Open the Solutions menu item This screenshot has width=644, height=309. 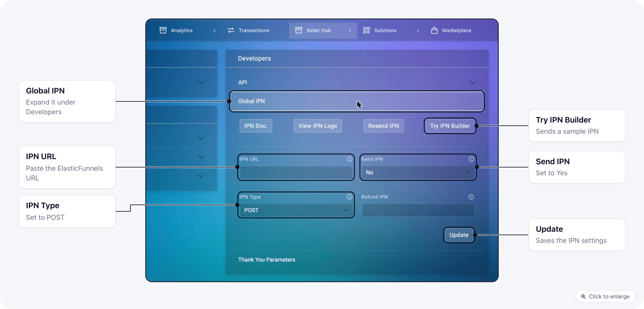tap(385, 30)
